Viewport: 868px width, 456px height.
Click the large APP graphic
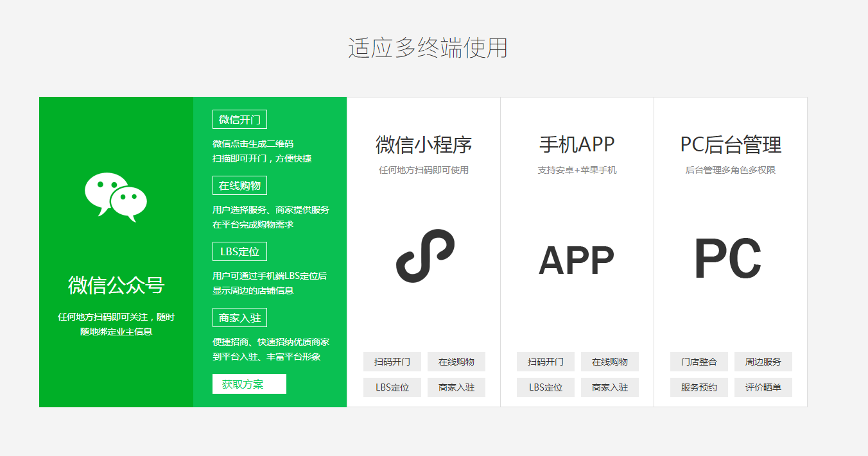[x=577, y=260]
